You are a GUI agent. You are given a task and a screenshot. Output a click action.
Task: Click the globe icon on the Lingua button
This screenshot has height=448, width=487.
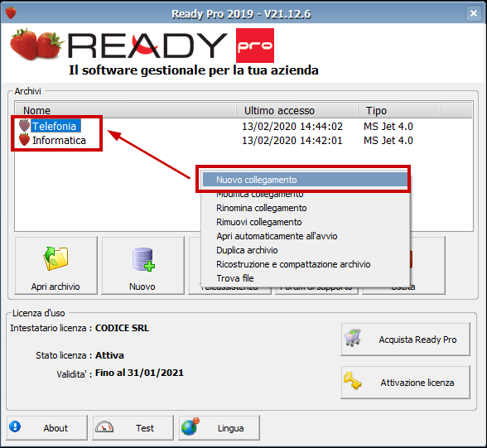190,426
